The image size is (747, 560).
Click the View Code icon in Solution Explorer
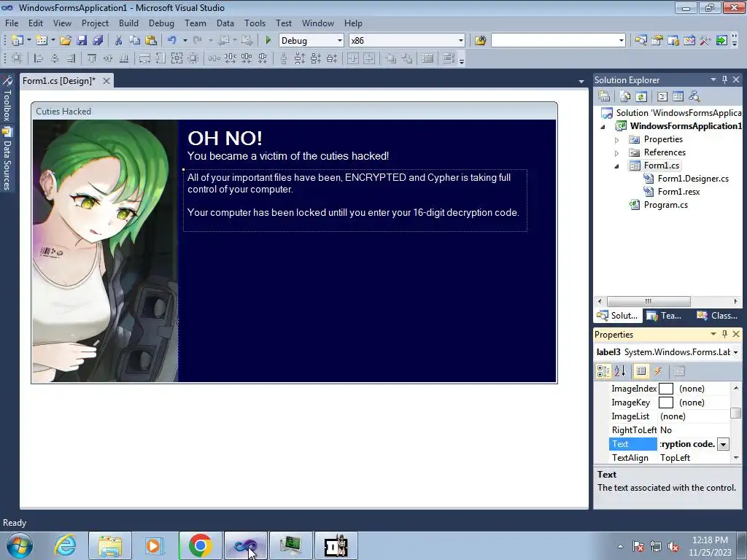click(662, 96)
